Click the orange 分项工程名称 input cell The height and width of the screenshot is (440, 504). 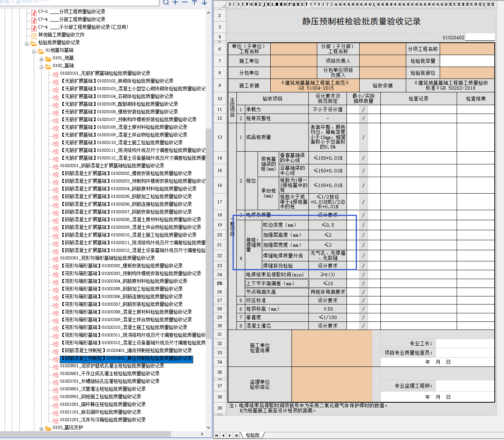pos(467,49)
